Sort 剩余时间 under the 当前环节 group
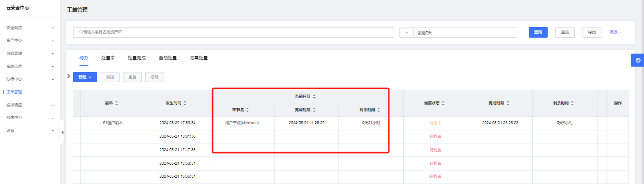This screenshot has width=644, height=184. pos(379,110)
